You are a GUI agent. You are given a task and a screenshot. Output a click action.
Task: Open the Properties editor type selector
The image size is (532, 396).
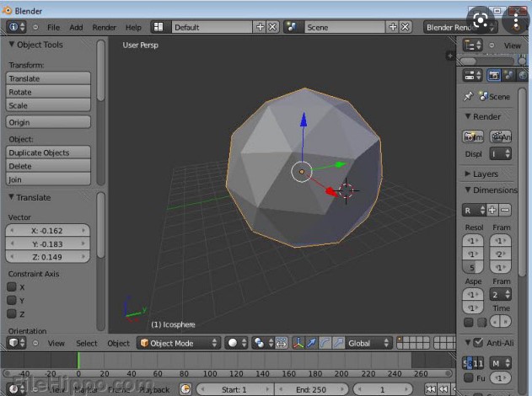[x=473, y=75]
